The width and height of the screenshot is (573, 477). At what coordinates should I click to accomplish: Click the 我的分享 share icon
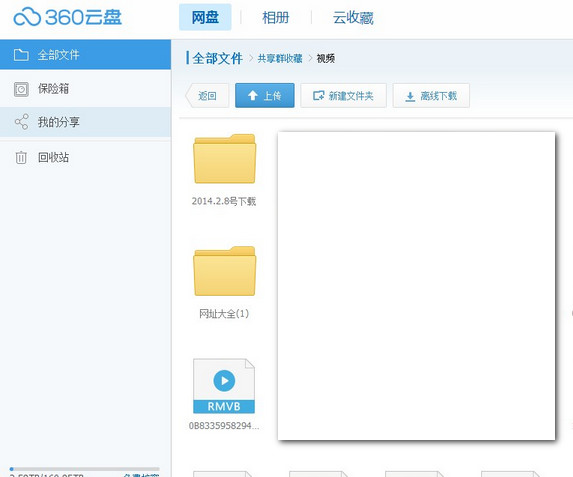click(21, 122)
